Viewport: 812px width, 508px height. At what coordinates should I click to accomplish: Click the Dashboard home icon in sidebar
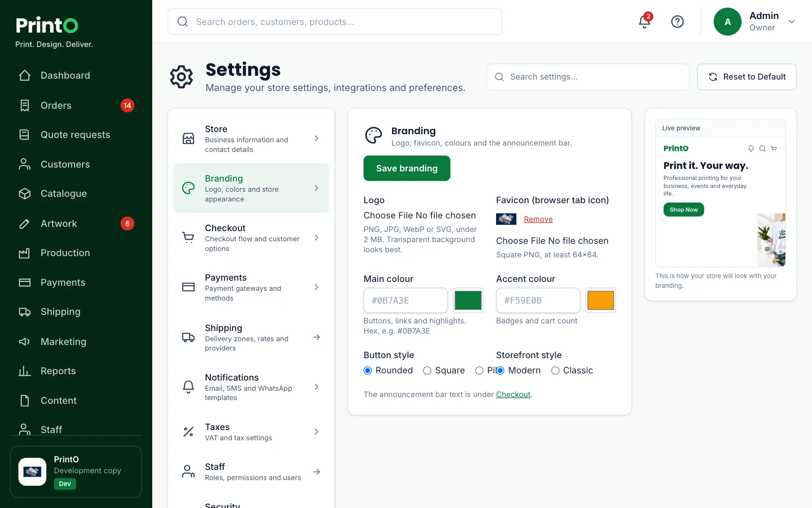[x=25, y=75]
